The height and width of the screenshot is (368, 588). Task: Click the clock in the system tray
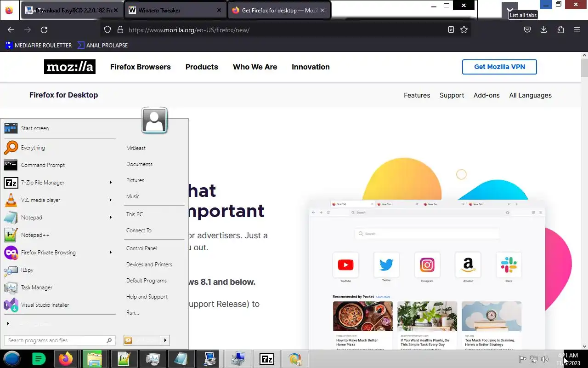(x=568, y=359)
